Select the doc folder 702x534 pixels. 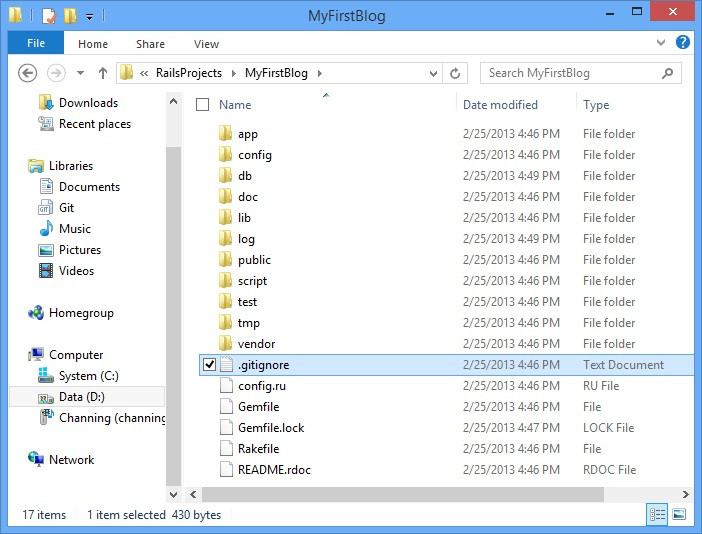248,197
